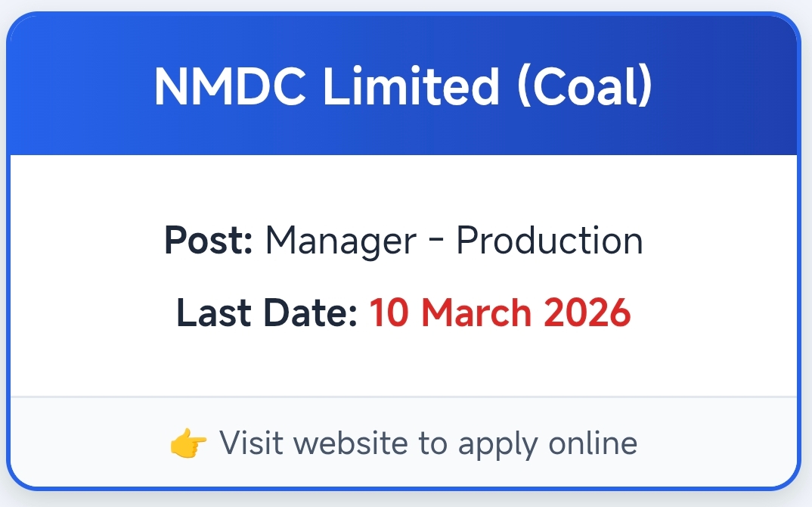This screenshot has width=812, height=507.
Task: Click the word "Manager" in the post line
Action: (x=340, y=241)
